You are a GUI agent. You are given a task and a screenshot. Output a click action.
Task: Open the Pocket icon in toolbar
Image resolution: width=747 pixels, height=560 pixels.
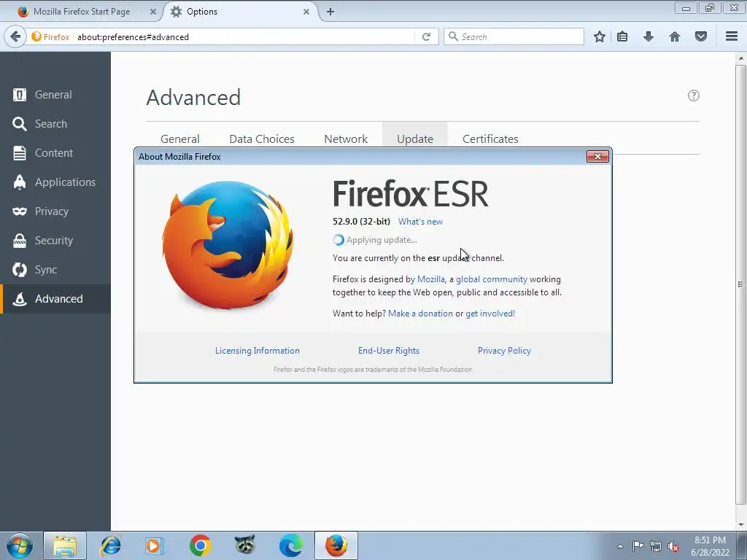[x=701, y=36]
